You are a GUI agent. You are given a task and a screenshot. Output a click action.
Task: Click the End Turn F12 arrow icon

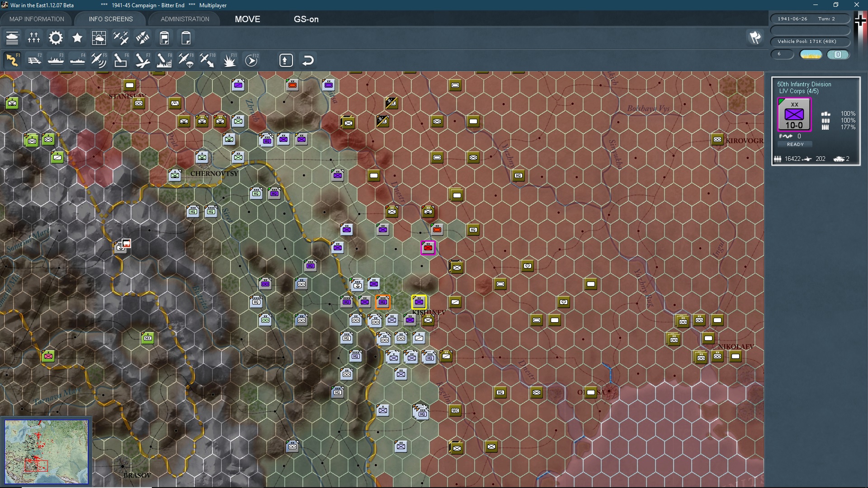251,60
